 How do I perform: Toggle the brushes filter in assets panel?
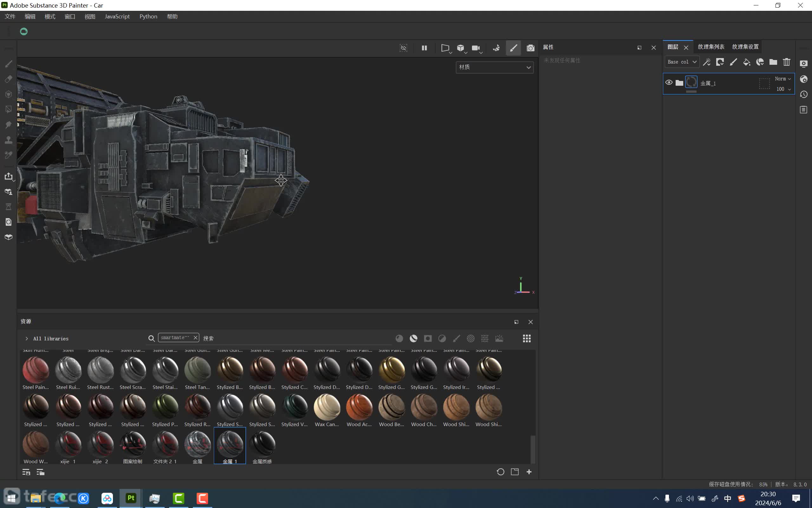coord(456,339)
